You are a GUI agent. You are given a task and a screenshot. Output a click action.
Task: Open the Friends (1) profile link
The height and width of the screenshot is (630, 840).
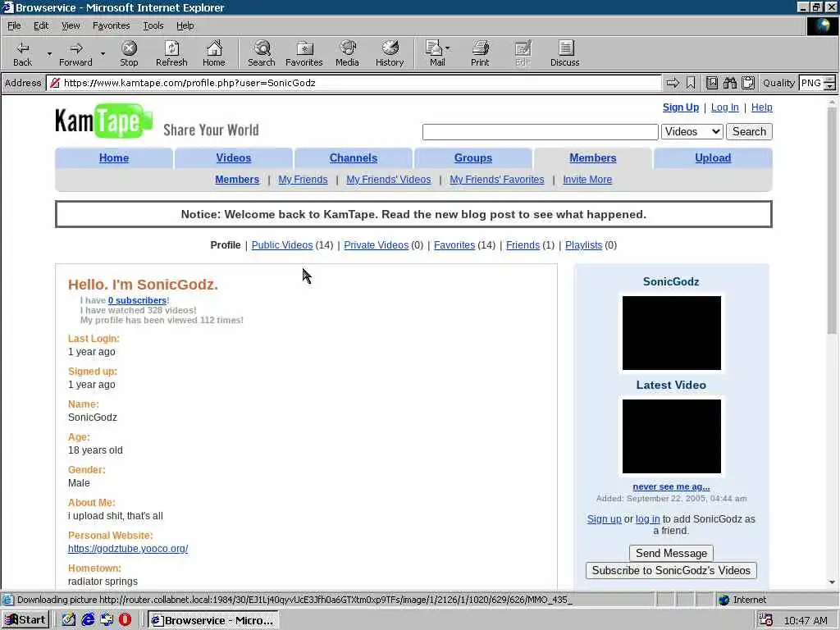[523, 244]
